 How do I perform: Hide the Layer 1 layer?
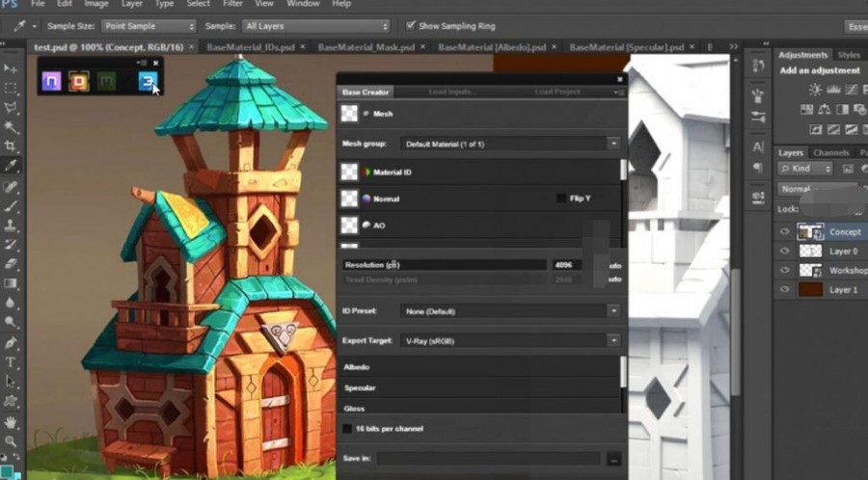pyautogui.click(x=784, y=290)
